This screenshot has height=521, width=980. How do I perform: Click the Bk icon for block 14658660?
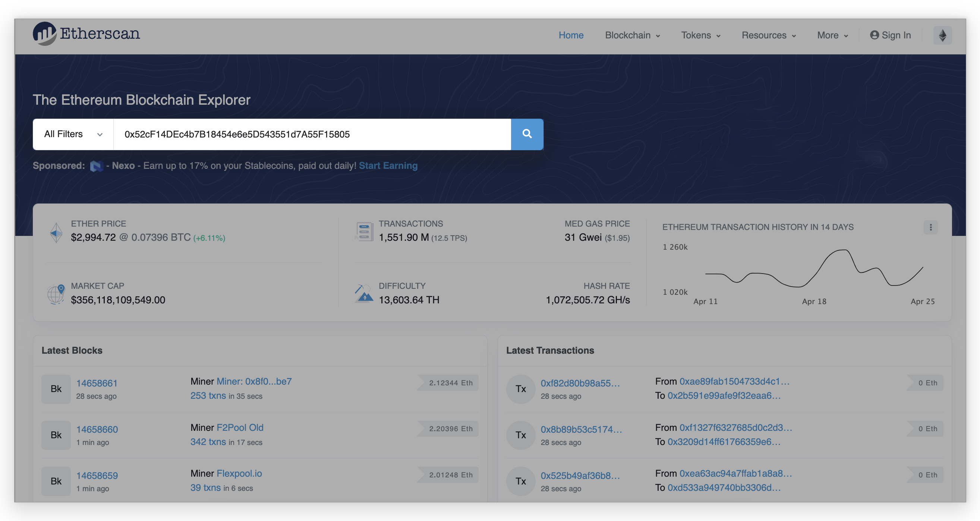pos(56,435)
